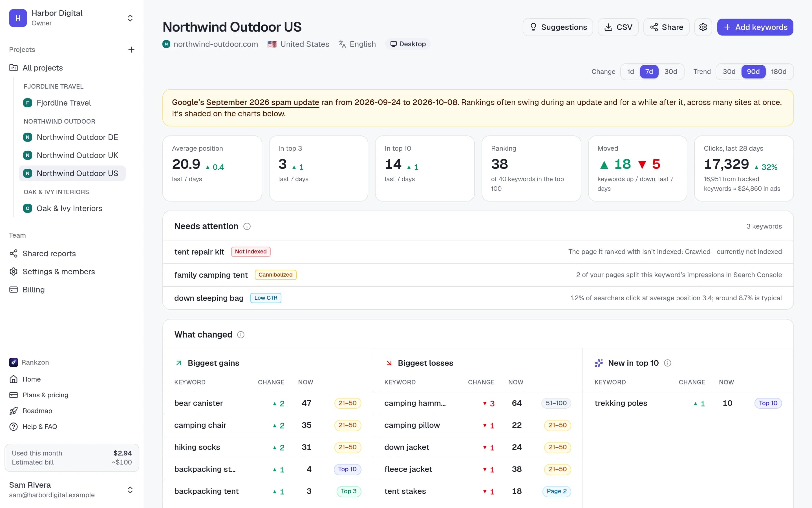Viewport: 812px width, 508px height.
Task: Open the tent repair kit attention row
Action: [x=478, y=252]
